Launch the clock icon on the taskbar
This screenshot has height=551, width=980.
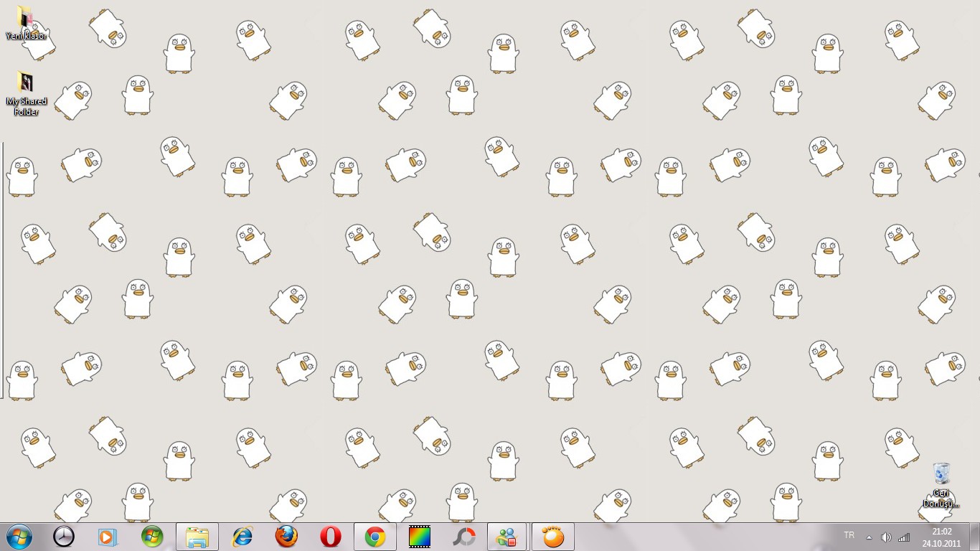[64, 537]
